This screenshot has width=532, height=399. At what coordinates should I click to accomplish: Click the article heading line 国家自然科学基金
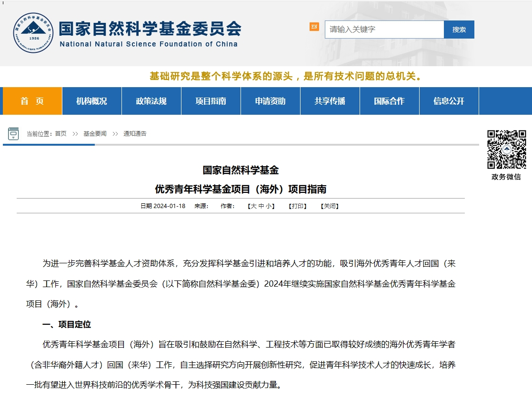click(241, 170)
